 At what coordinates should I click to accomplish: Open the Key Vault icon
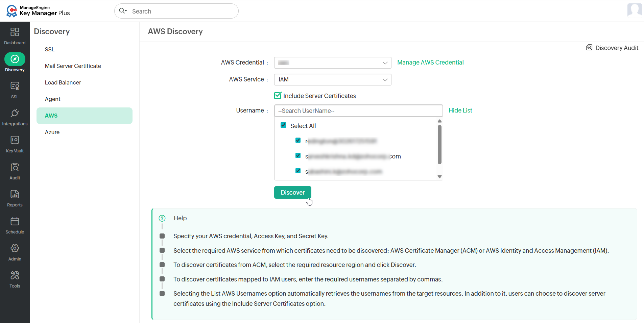[x=15, y=140]
